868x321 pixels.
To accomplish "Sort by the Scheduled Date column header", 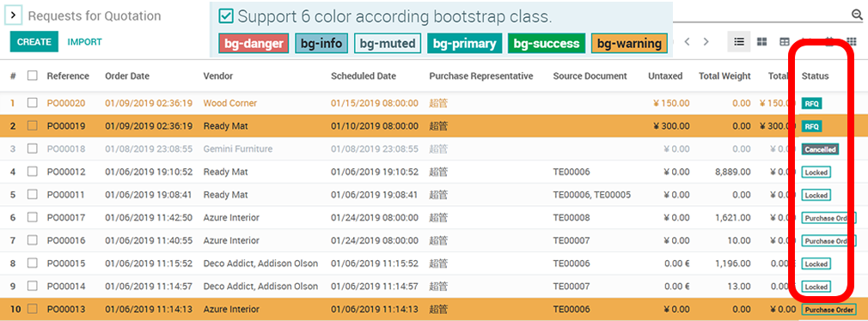I will click(x=364, y=76).
